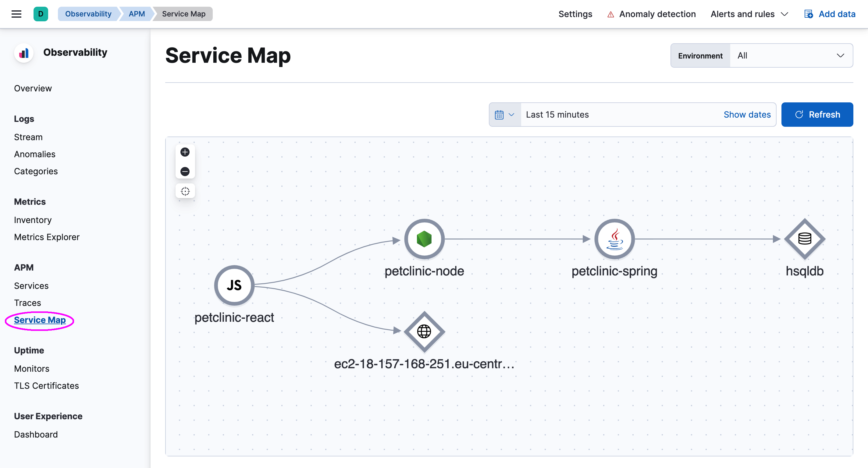Open the hamburger navigation menu
The width and height of the screenshot is (868, 468).
[16, 14]
